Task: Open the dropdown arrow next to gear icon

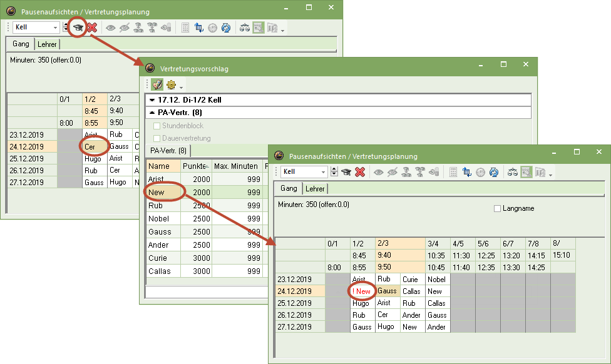Action: coord(181,87)
